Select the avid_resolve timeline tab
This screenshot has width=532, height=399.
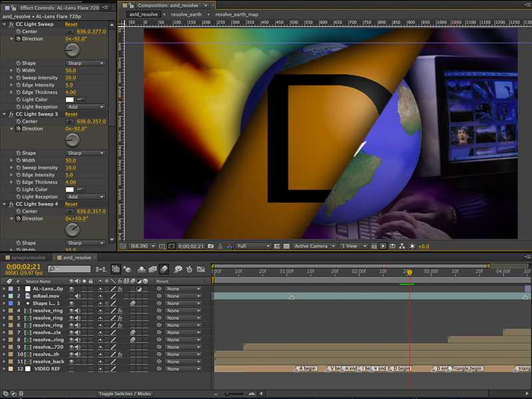click(77, 257)
